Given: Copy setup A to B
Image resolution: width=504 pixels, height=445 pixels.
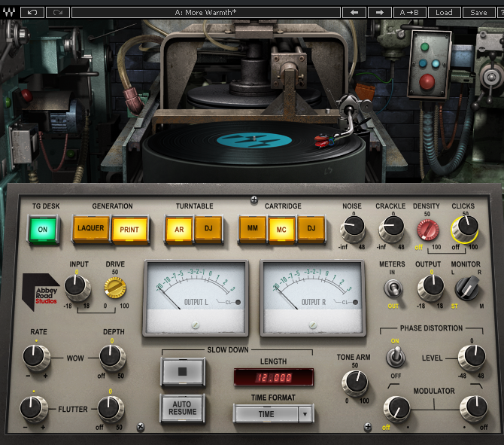Looking at the screenshot, I should tap(409, 13).
